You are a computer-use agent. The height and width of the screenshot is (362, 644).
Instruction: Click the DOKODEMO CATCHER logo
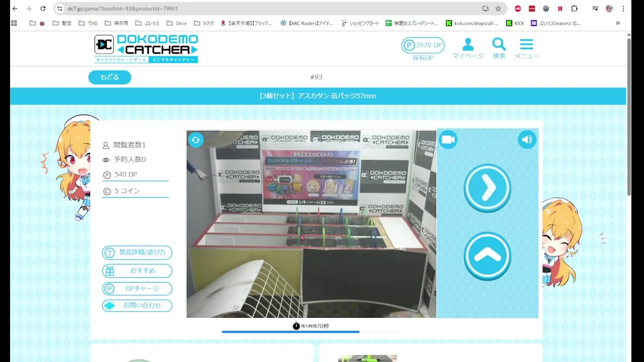146,49
